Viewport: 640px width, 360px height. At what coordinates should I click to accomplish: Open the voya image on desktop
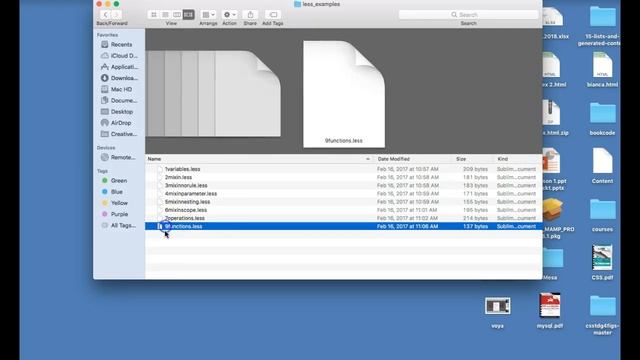tap(497, 311)
